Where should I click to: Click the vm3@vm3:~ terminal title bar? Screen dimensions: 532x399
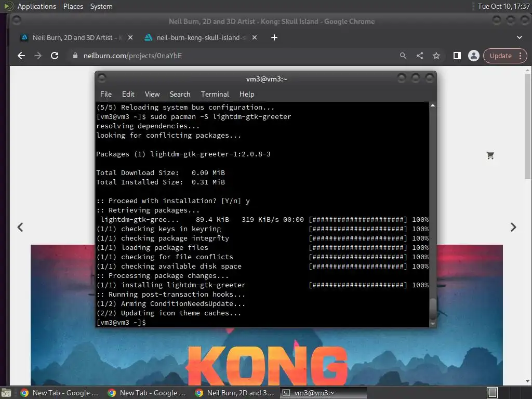coord(267,79)
